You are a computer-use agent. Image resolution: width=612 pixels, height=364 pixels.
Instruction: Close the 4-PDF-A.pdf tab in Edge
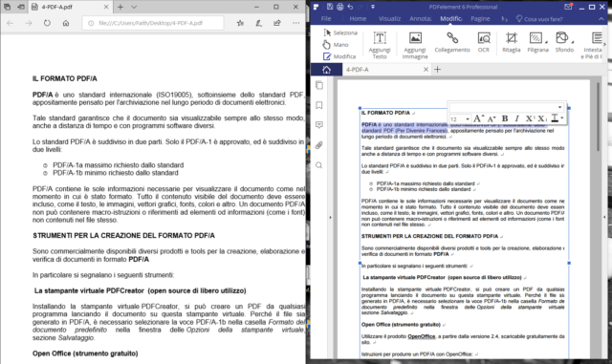coord(106,7)
